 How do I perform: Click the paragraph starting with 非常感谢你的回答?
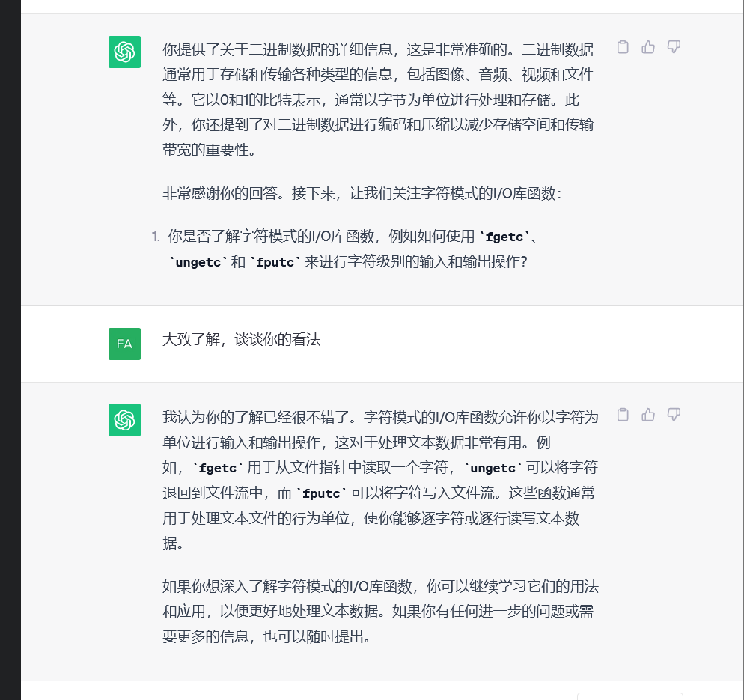coord(362,194)
